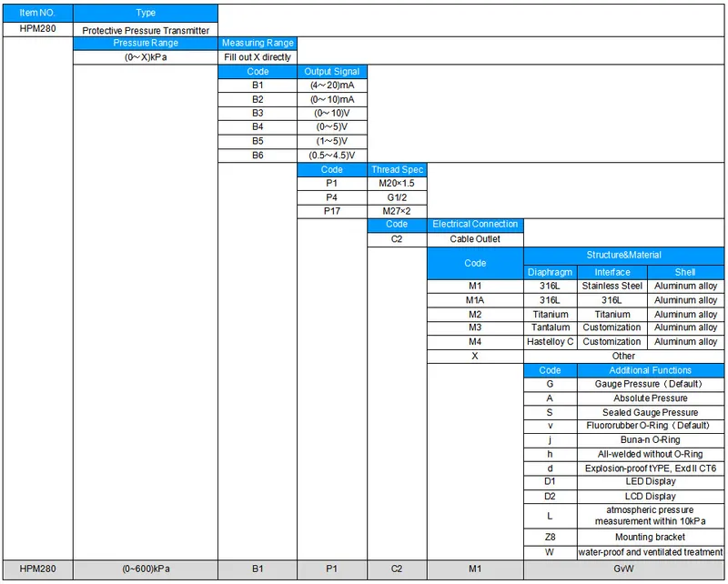Click code 'P4'
The image size is (728, 584).
coord(332,197)
